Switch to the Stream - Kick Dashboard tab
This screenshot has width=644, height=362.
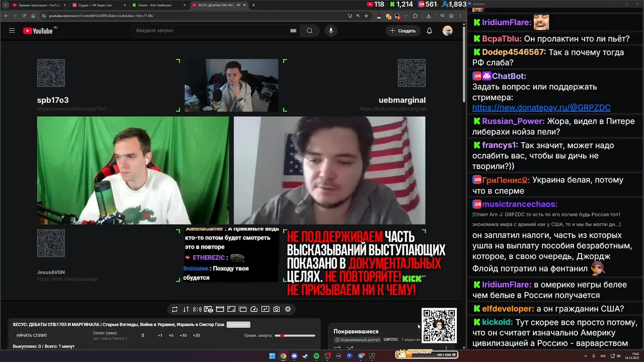click(x=158, y=5)
